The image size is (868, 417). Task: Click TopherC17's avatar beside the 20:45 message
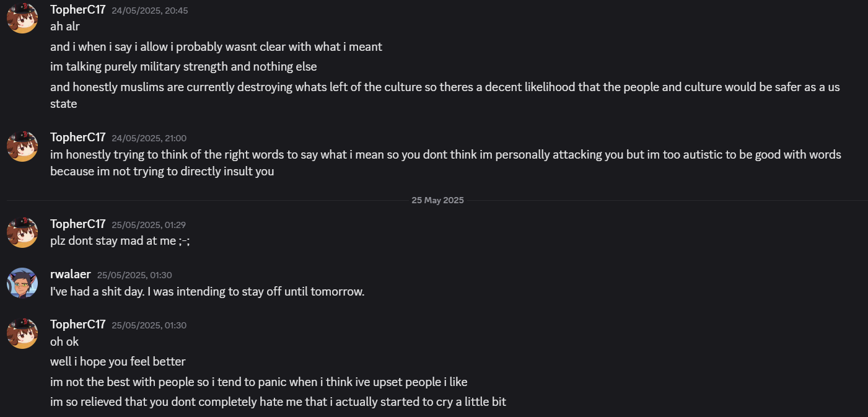tap(22, 17)
